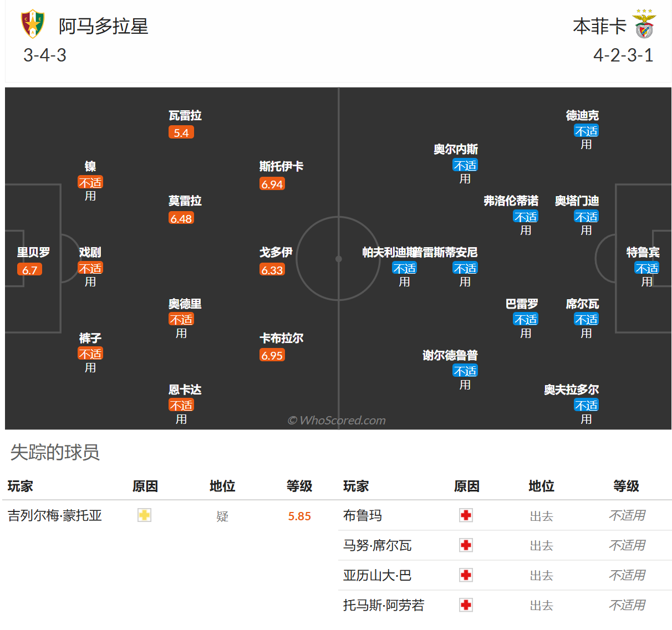Select player 瓦雷拉 with 5.4 rating
The image size is (672, 630).
click(185, 116)
